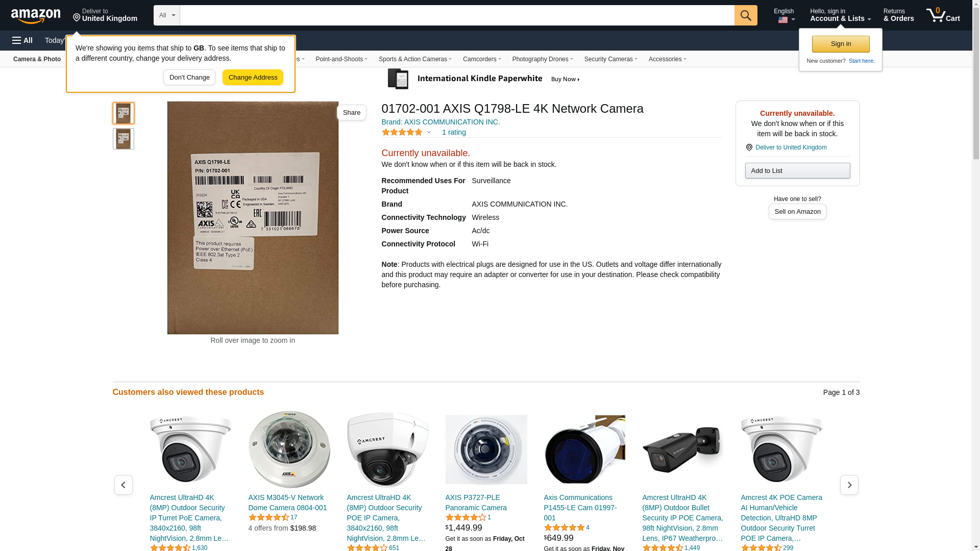The width and height of the screenshot is (980, 551).
Task: Click previous arrow in product carousel
Action: click(x=123, y=485)
